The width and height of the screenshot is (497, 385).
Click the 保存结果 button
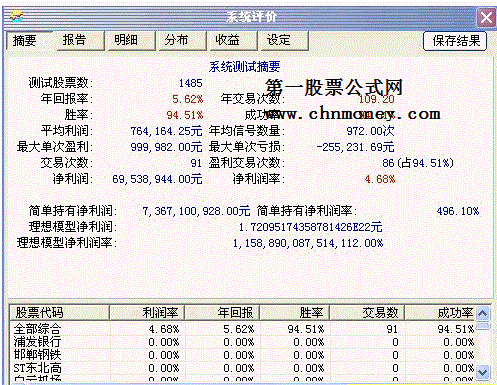click(455, 41)
